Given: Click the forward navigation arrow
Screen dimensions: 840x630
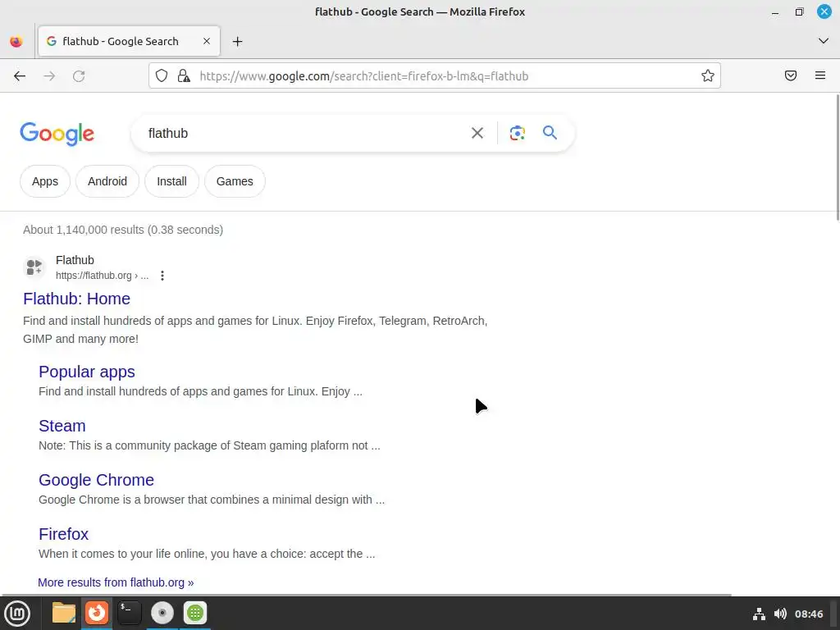Looking at the screenshot, I should pos(49,76).
